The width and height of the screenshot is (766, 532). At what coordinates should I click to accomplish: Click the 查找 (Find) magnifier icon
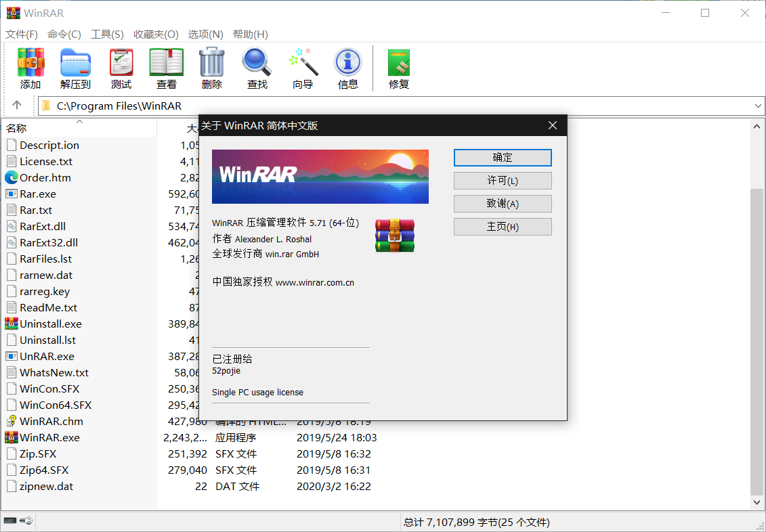click(257, 62)
